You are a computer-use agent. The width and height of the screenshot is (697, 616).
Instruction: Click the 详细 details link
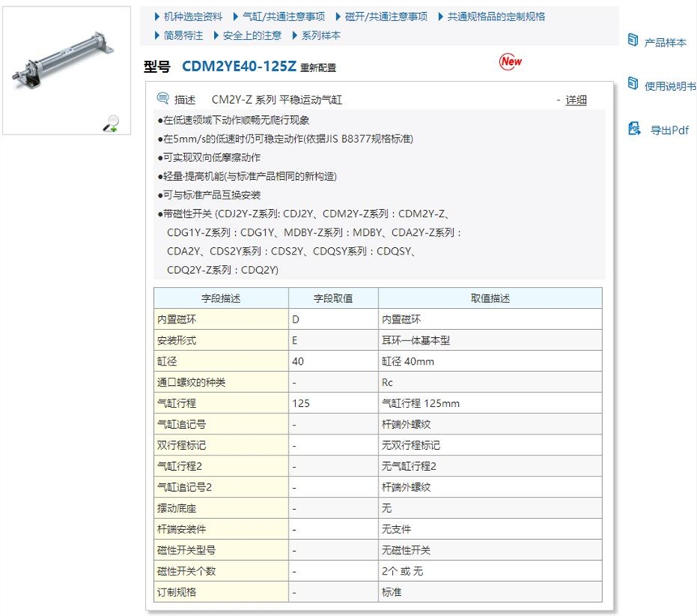coord(575,100)
